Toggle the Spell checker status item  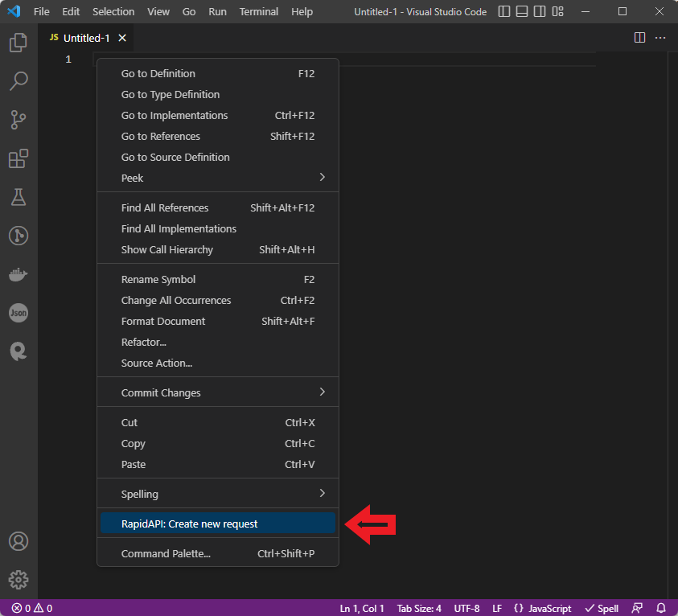point(602,608)
